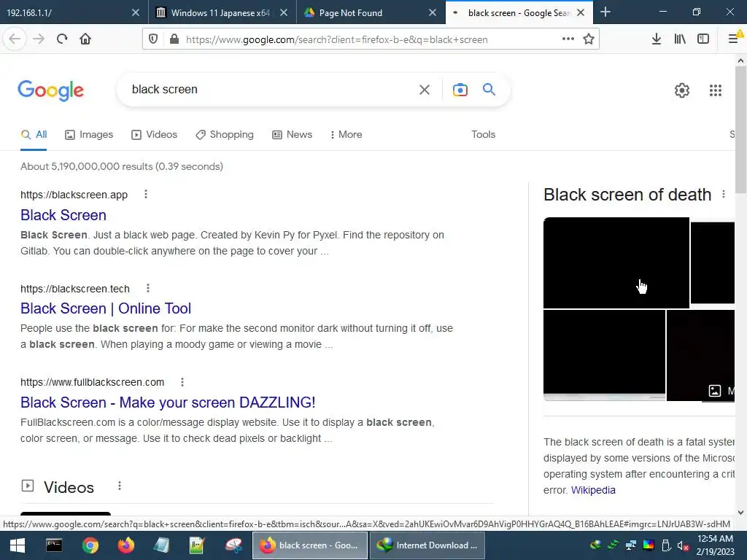Open the Firefox home page
Screen dimensions: 747x560
coord(85,39)
